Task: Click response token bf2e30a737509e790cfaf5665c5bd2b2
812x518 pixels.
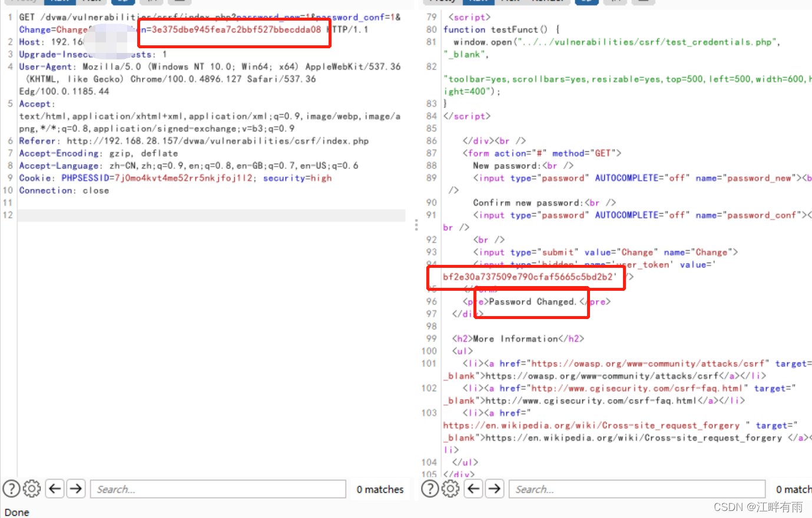Action: click(528, 277)
